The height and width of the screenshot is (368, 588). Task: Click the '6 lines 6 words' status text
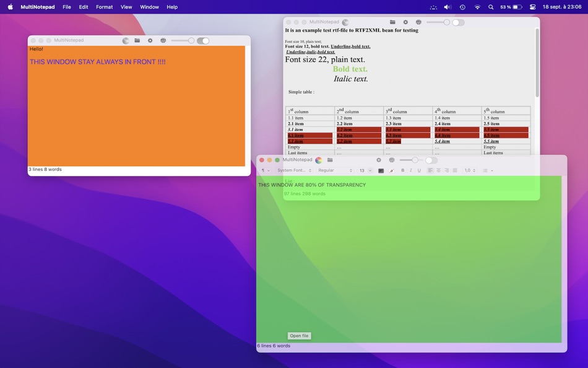[274, 346]
